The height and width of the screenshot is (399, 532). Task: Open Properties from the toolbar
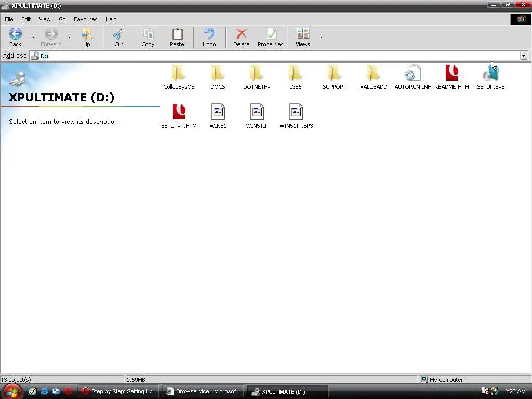click(x=270, y=37)
